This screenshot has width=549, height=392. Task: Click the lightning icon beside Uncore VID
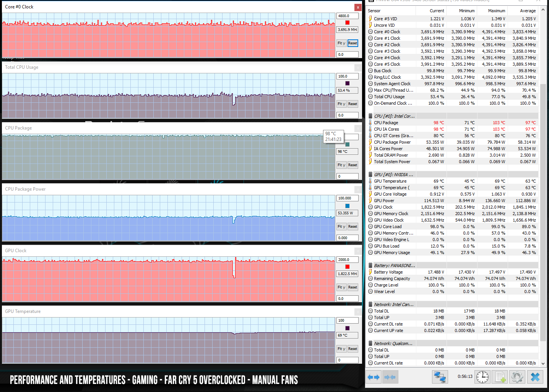370,25
